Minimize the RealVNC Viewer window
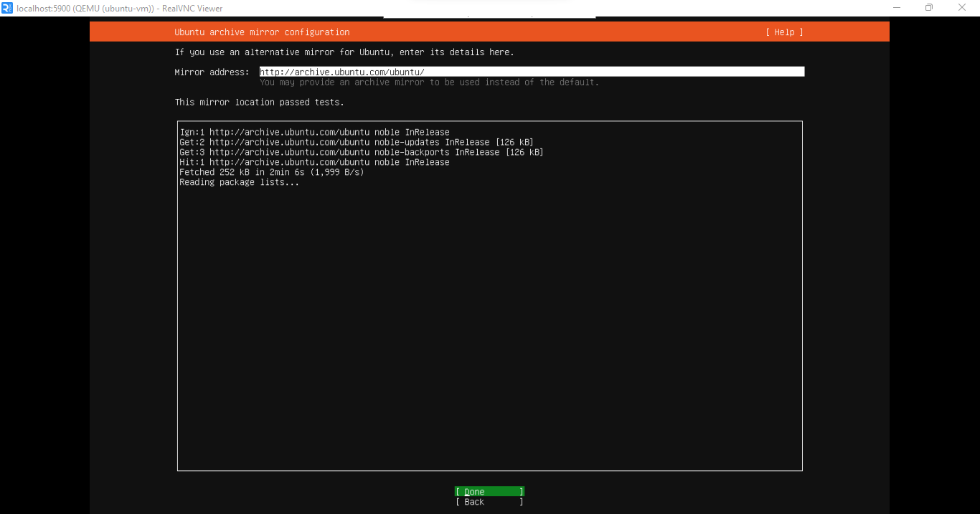The image size is (980, 514). point(897,8)
